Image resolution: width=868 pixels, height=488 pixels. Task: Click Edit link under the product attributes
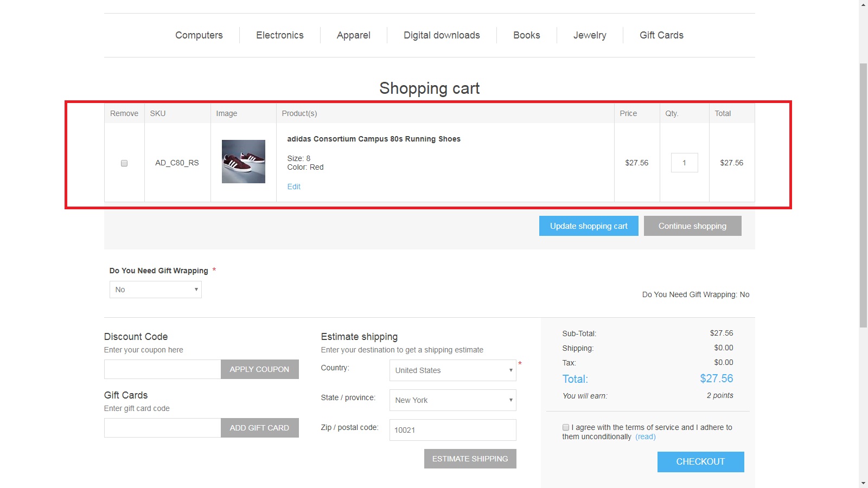point(293,187)
